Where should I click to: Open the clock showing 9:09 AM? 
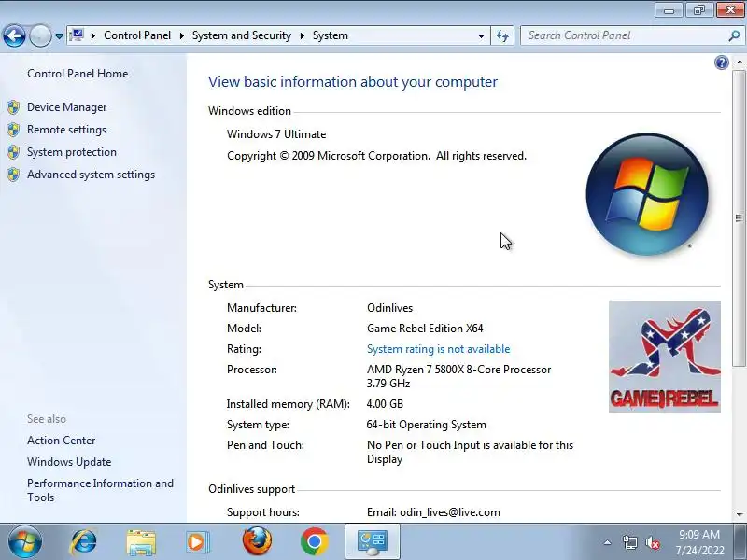click(699, 542)
